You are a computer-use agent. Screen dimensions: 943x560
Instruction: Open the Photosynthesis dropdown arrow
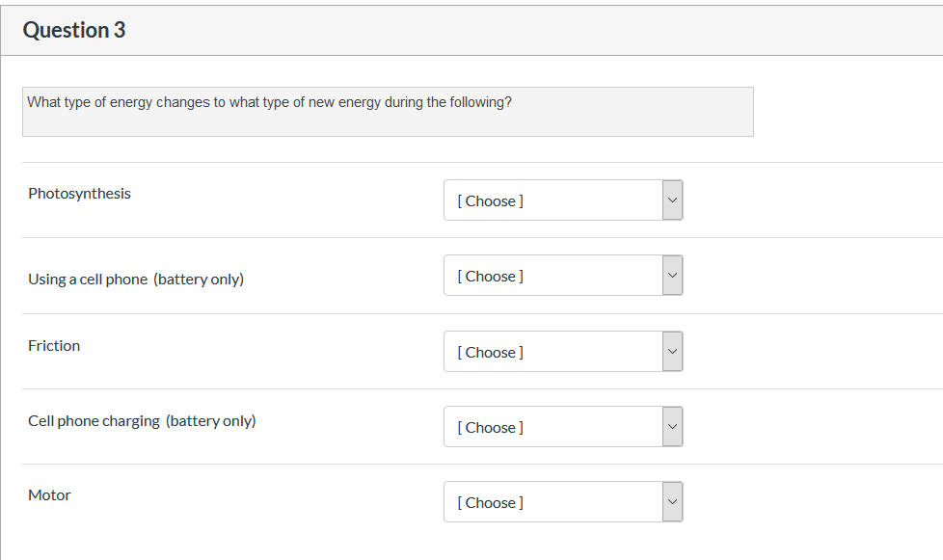click(672, 200)
